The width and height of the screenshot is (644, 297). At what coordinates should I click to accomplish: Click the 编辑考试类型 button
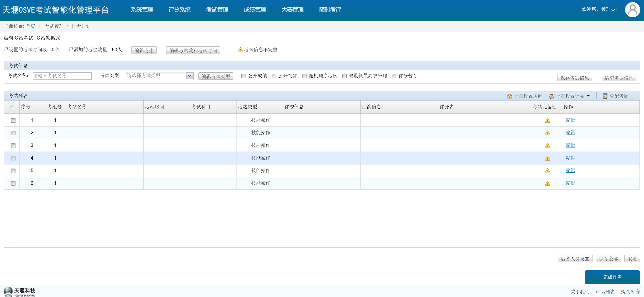(216, 76)
